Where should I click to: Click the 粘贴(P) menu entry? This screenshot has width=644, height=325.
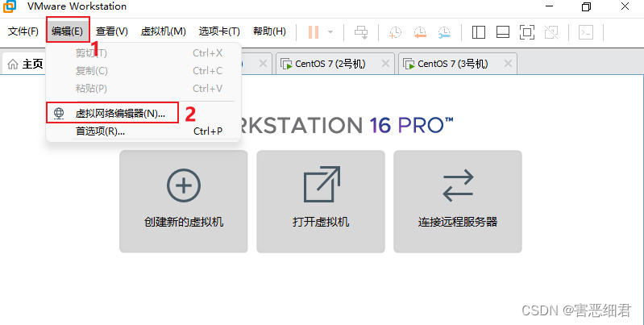point(141,89)
